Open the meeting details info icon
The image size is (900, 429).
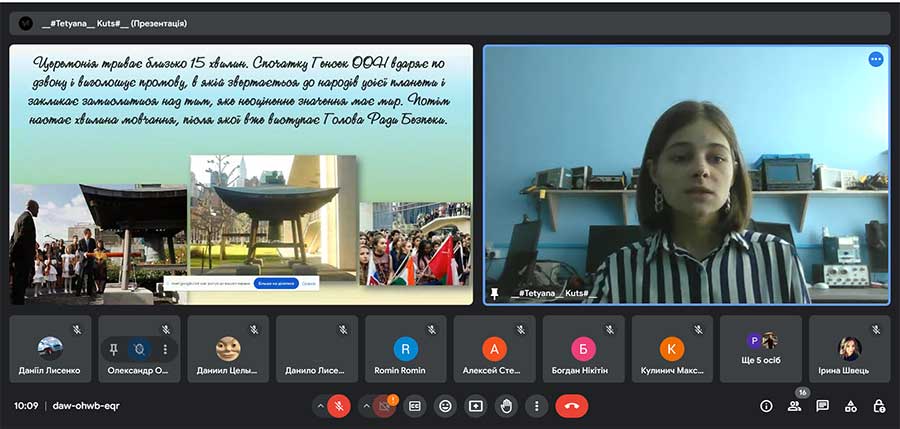tap(766, 406)
